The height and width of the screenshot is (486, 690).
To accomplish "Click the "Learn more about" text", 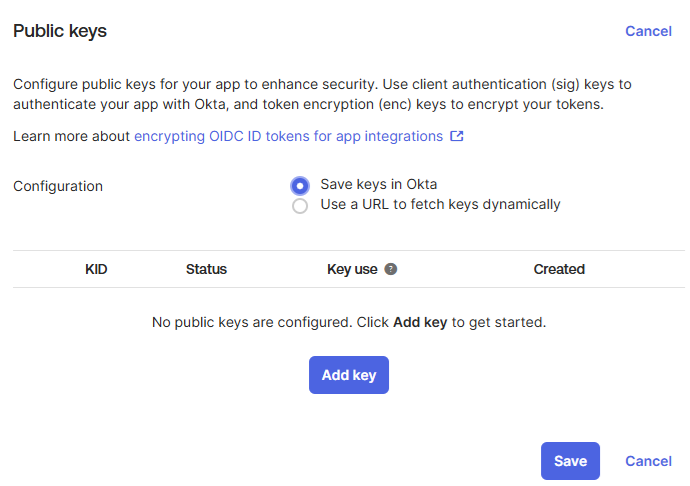I will 71,136.
